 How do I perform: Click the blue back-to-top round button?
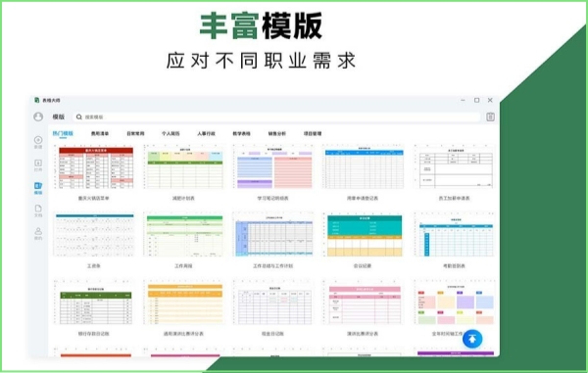pyautogui.click(x=472, y=339)
